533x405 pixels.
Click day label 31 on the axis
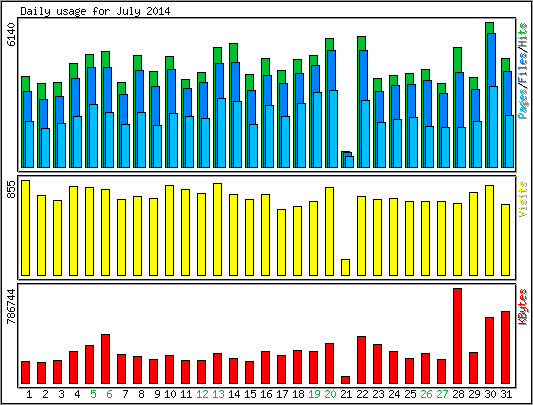506,394
